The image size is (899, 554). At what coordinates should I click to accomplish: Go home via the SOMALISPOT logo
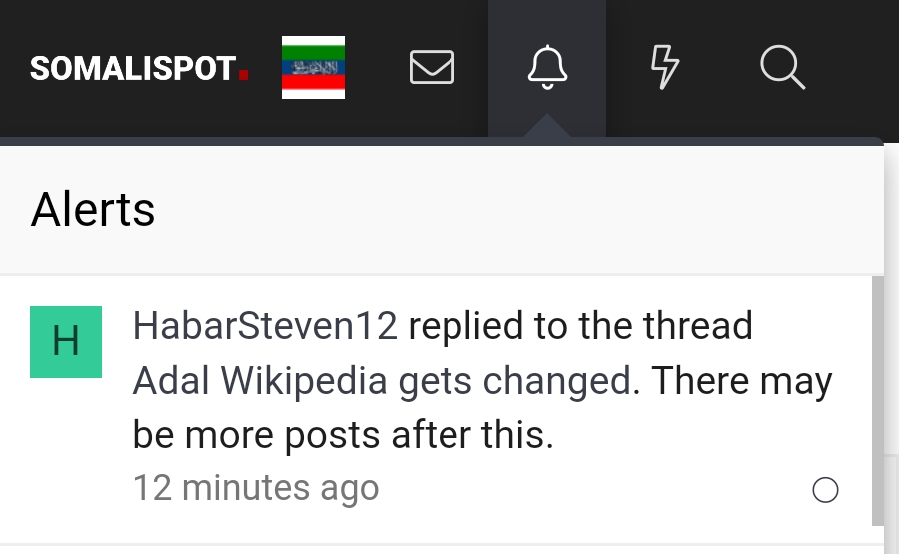coord(139,68)
